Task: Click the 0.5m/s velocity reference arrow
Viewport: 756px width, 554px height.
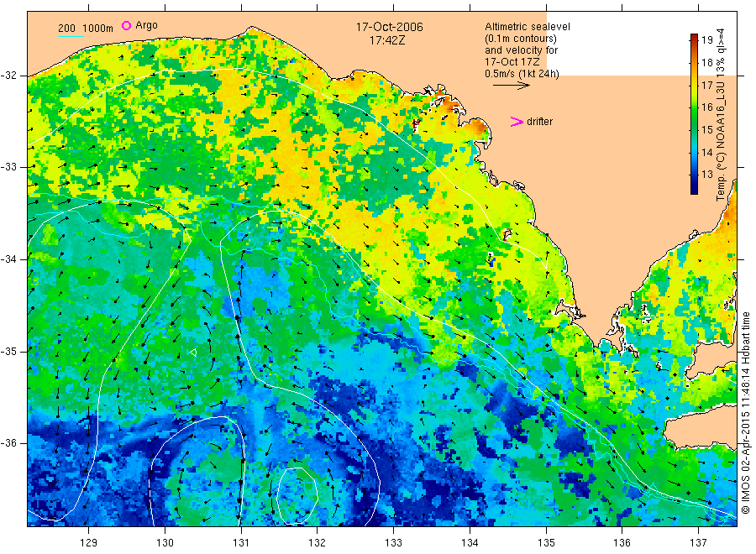Action: coord(511,86)
